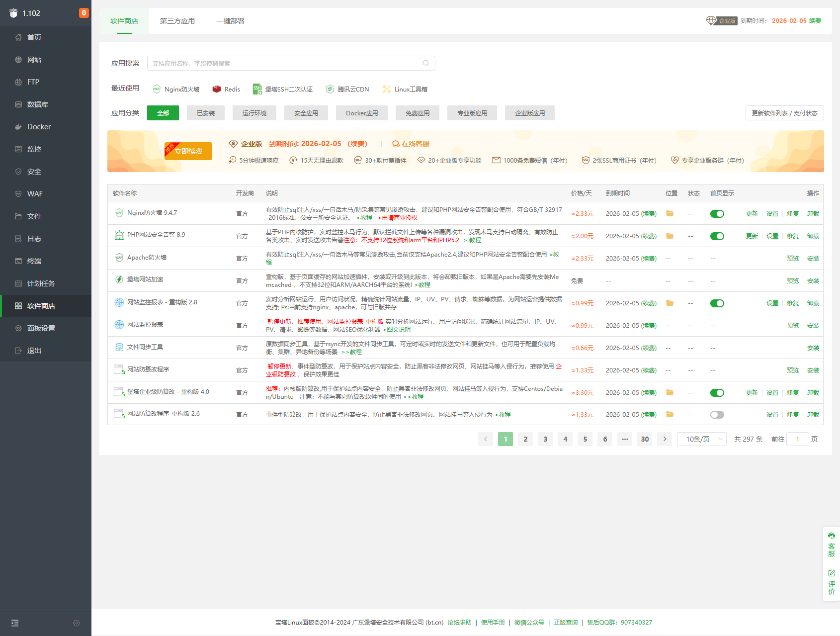Open folder location for 网站监控报表 - 重构版 2.8
This screenshot has height=636, width=840.
(670, 303)
